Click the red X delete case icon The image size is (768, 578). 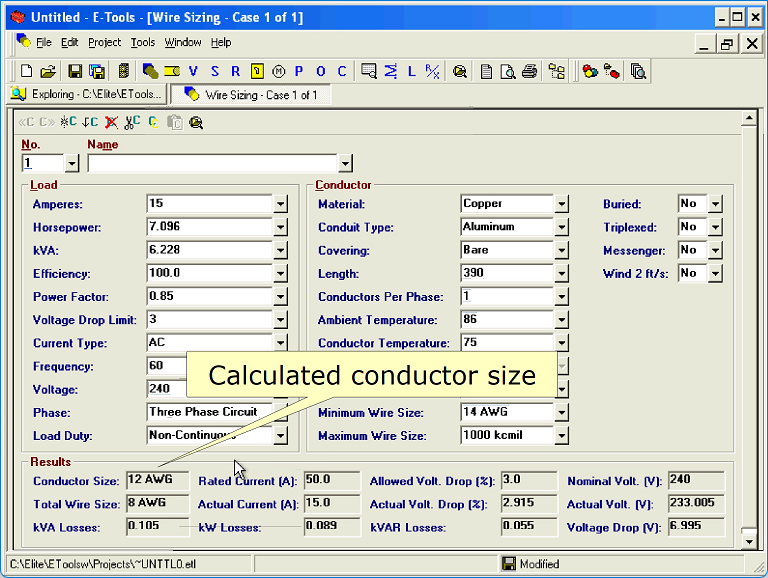point(111,122)
